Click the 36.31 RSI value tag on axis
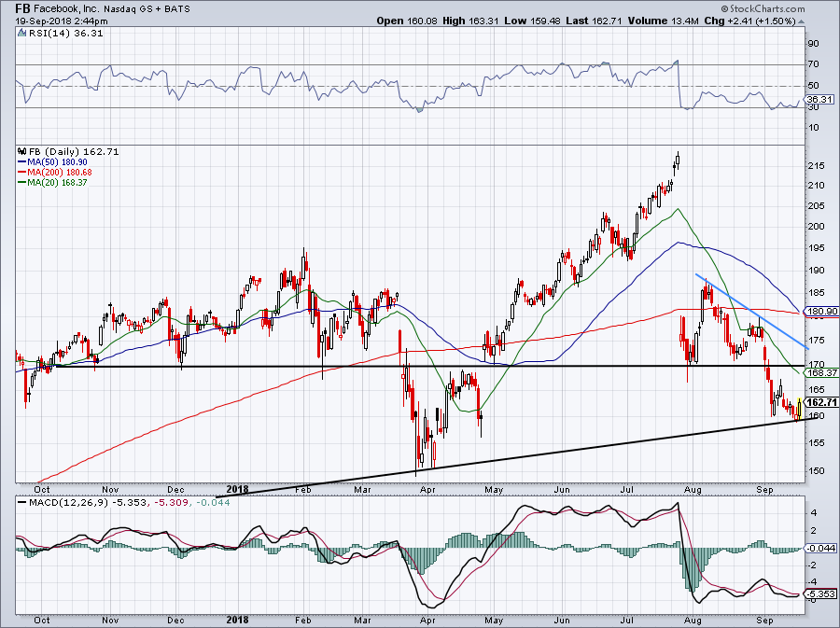Screen dimensions: 840x628 pyautogui.click(x=819, y=100)
